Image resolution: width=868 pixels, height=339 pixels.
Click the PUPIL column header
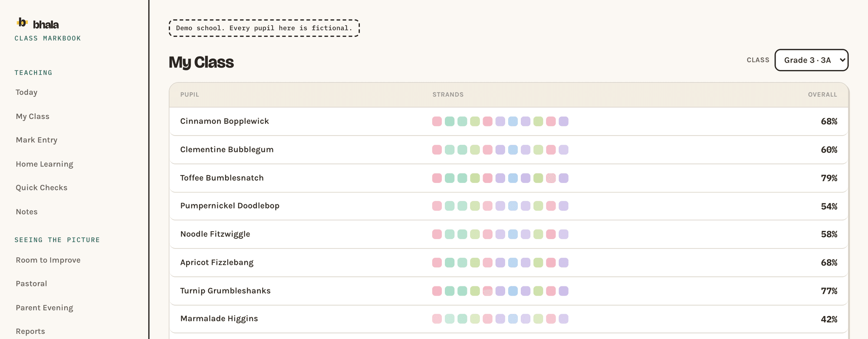(190, 95)
